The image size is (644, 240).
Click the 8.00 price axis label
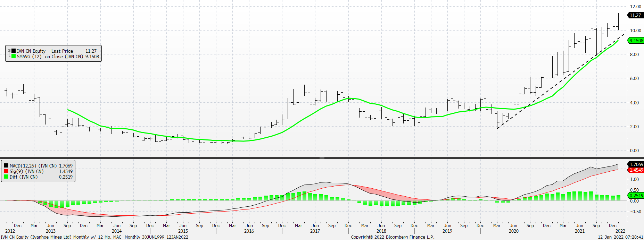coord(634,54)
